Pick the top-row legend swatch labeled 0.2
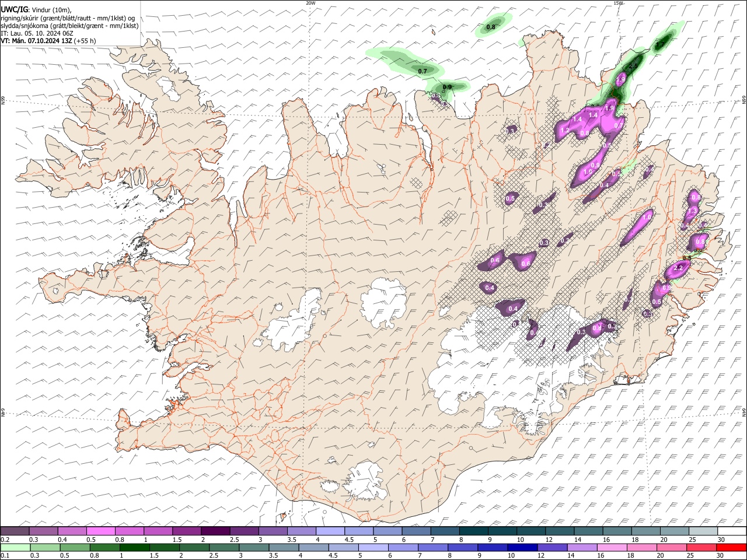The width and height of the screenshot is (747, 560). click(15, 531)
